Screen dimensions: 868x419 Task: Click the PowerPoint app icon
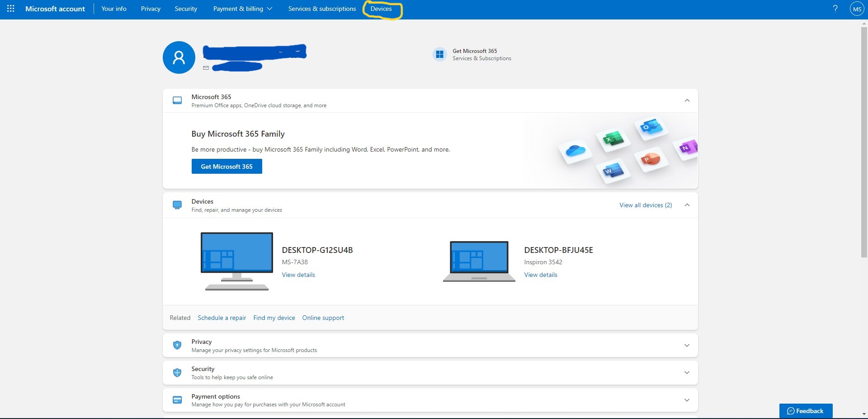tap(651, 159)
